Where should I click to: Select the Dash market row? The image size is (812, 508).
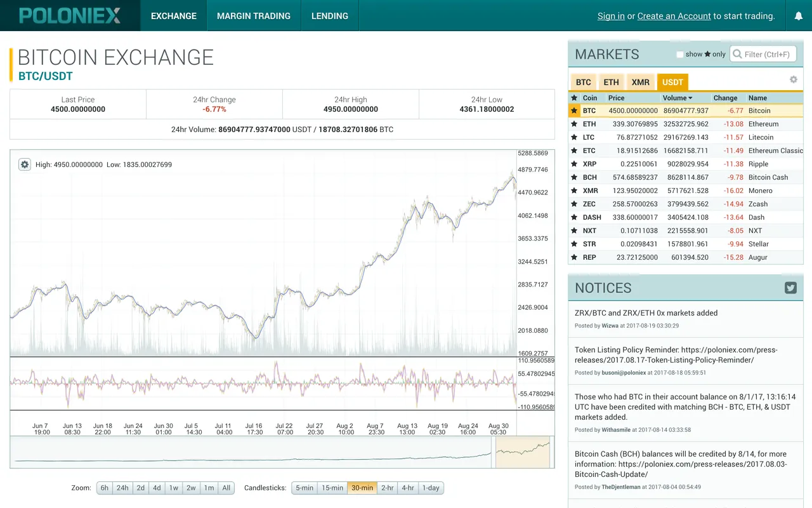(686, 217)
